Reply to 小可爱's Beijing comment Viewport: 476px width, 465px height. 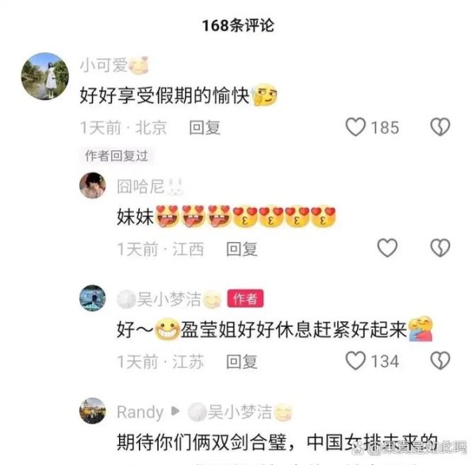click(x=205, y=127)
